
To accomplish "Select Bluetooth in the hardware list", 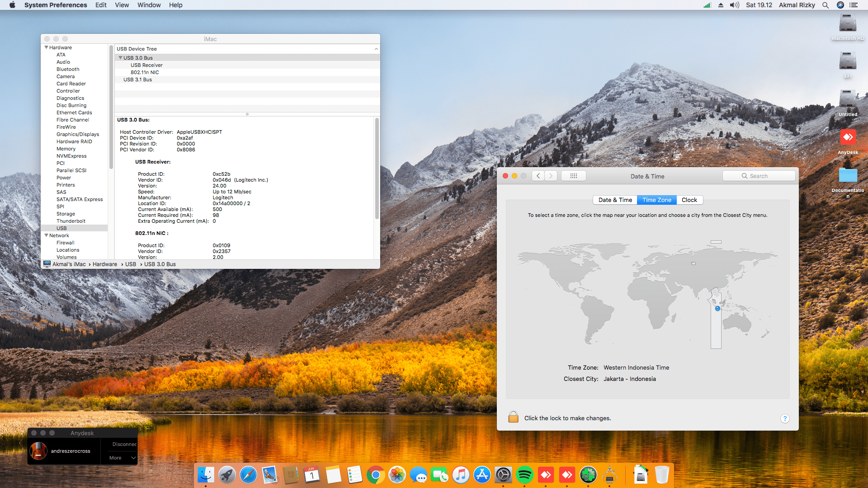I will [68, 69].
